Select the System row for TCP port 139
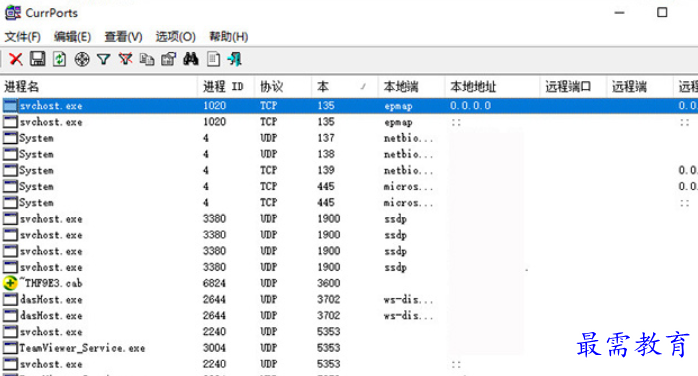Viewport: 698px width, 376px height. pyautogui.click(x=349, y=170)
